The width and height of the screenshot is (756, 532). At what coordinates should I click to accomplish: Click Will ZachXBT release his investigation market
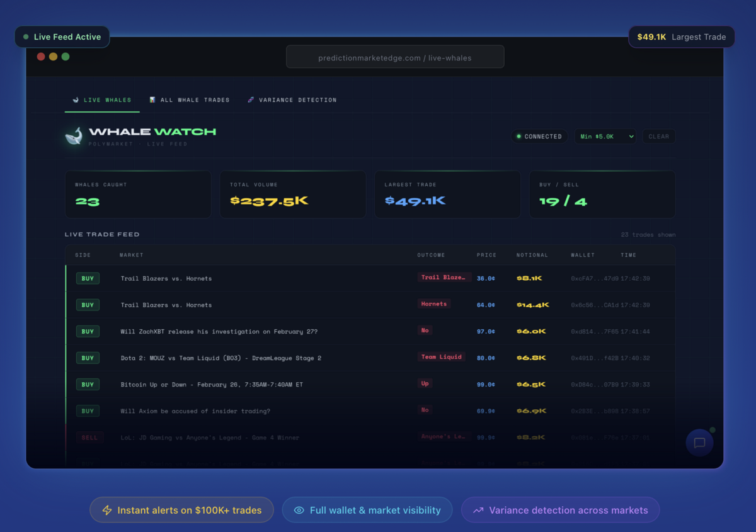[x=219, y=331]
